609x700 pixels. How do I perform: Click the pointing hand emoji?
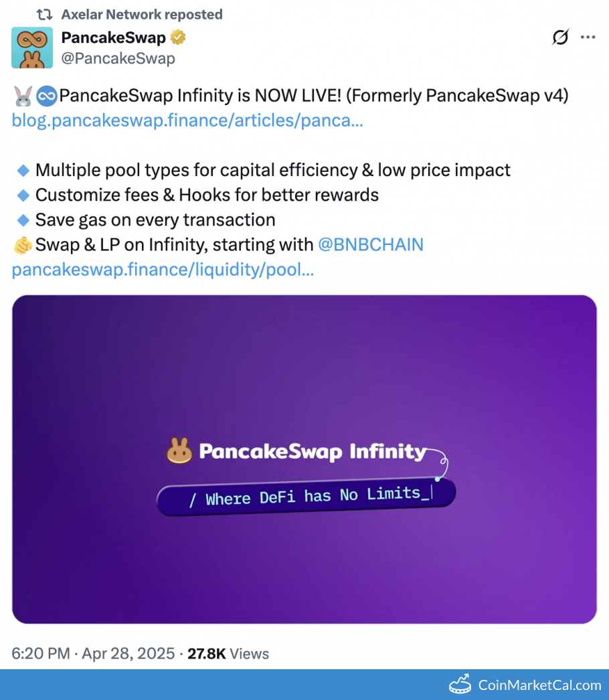23,246
